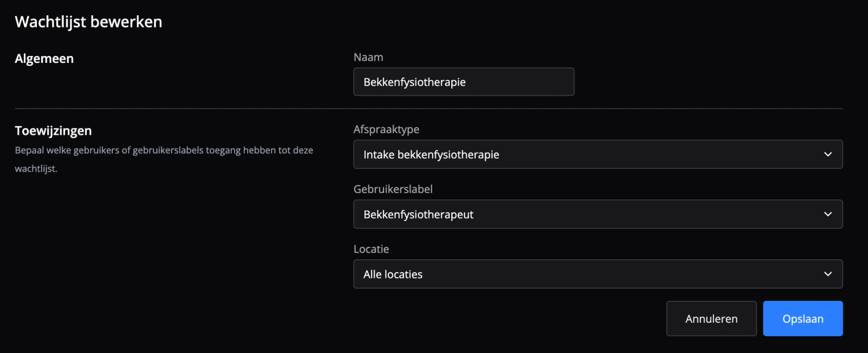Click the Wachtlijst bewerken dialog title
Screen dimensions: 868x353
coord(88,22)
